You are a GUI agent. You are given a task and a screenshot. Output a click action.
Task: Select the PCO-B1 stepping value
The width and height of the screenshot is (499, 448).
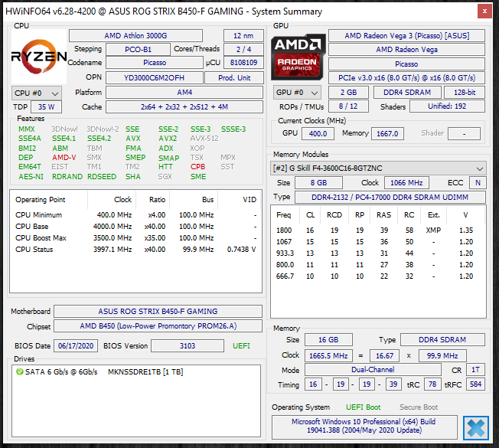pyautogui.click(x=138, y=49)
